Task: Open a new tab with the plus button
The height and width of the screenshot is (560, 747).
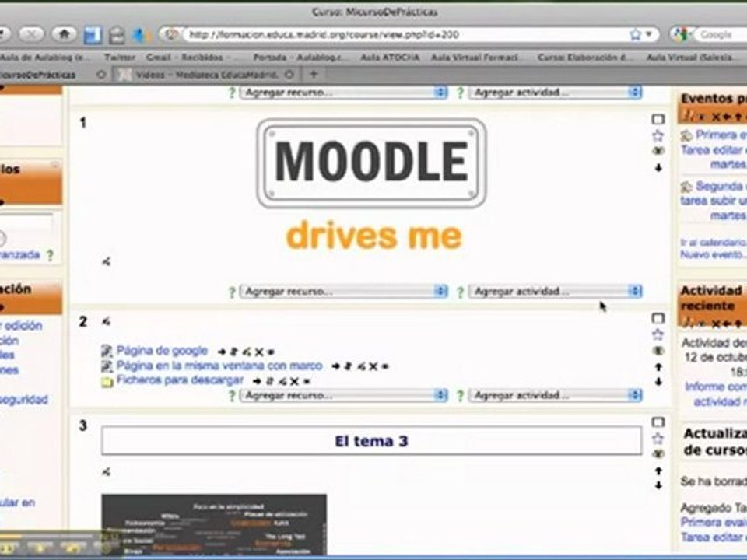Action: (314, 74)
